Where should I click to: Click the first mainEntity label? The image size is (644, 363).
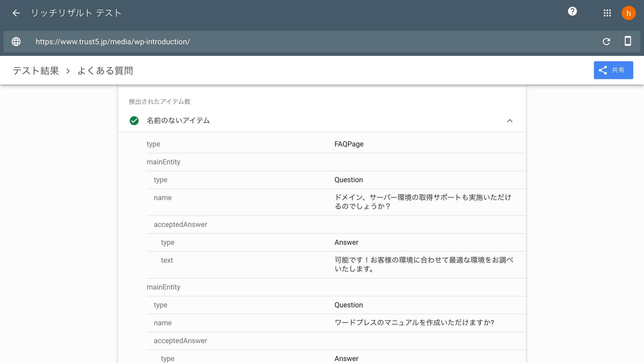pos(163,162)
